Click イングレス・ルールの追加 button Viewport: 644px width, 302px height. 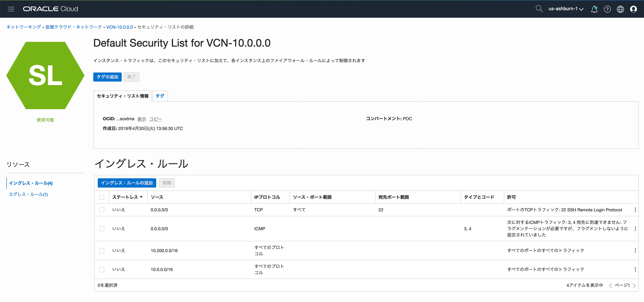pos(127,183)
